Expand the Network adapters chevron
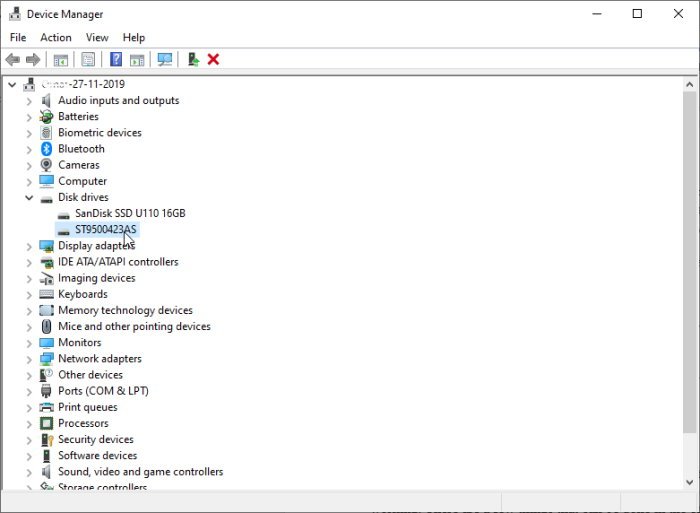The image size is (700, 513). 29,359
